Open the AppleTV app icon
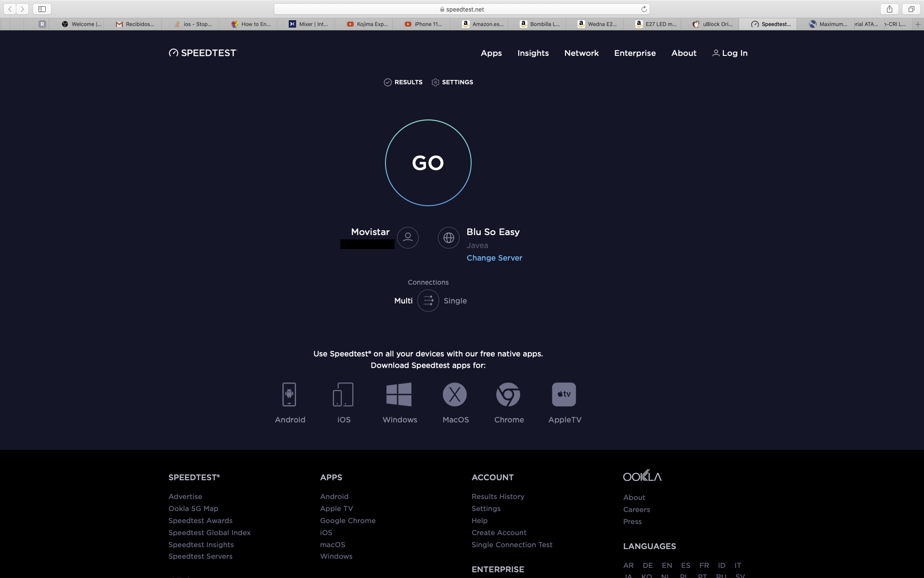 (x=564, y=394)
